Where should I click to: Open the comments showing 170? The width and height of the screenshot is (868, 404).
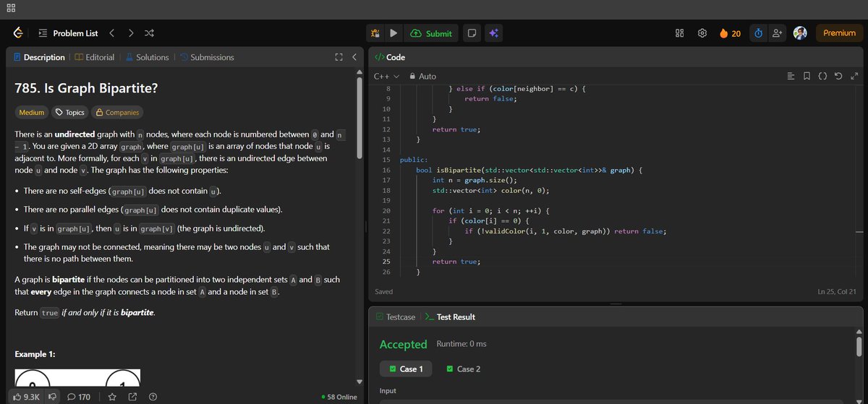78,397
